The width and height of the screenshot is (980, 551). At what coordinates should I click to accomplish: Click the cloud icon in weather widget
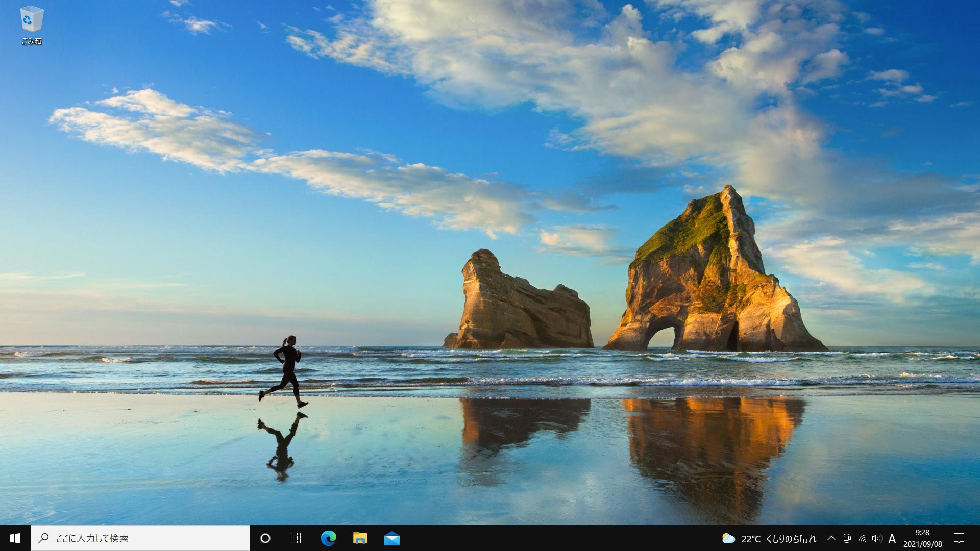click(x=729, y=538)
